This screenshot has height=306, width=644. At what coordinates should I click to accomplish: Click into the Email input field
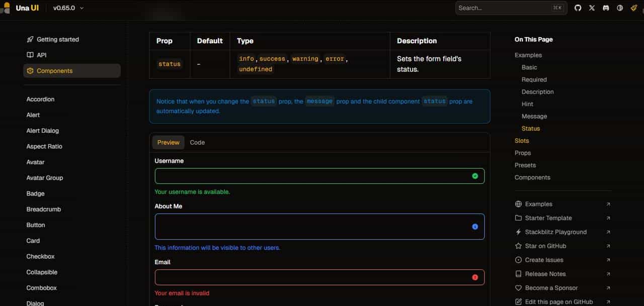click(312, 277)
